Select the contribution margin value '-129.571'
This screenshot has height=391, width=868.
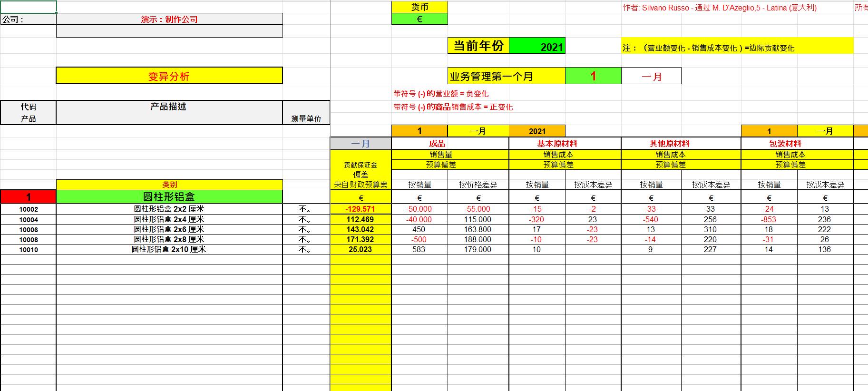pyautogui.click(x=361, y=209)
